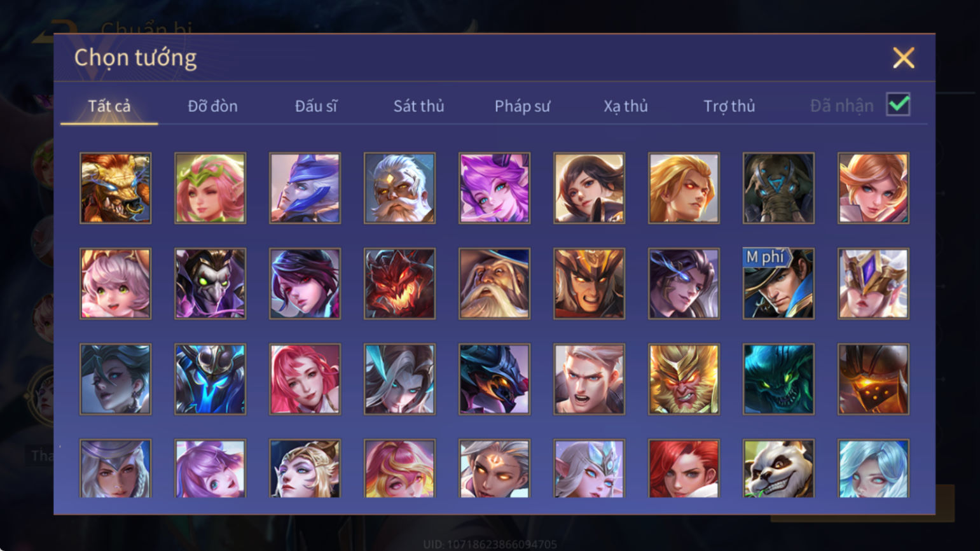Select the golden bull hero portrait
The height and width of the screenshot is (551, 980).
pyautogui.click(x=115, y=188)
